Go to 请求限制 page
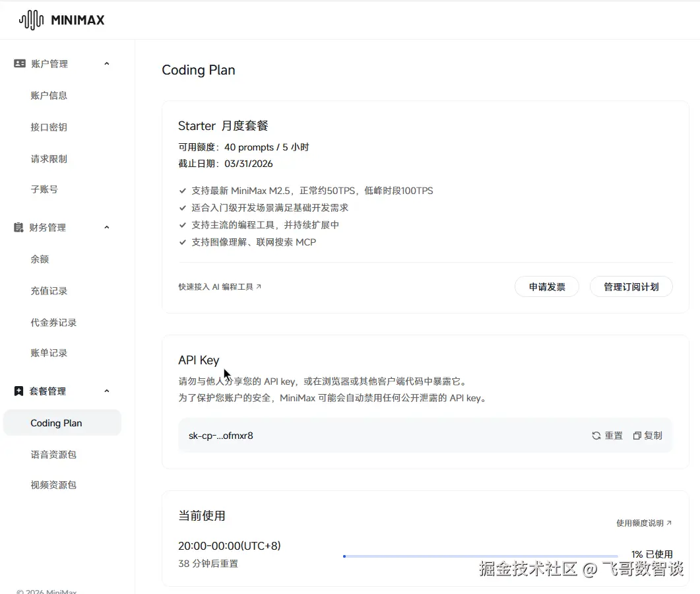The width and height of the screenshot is (700, 594). coord(49,158)
